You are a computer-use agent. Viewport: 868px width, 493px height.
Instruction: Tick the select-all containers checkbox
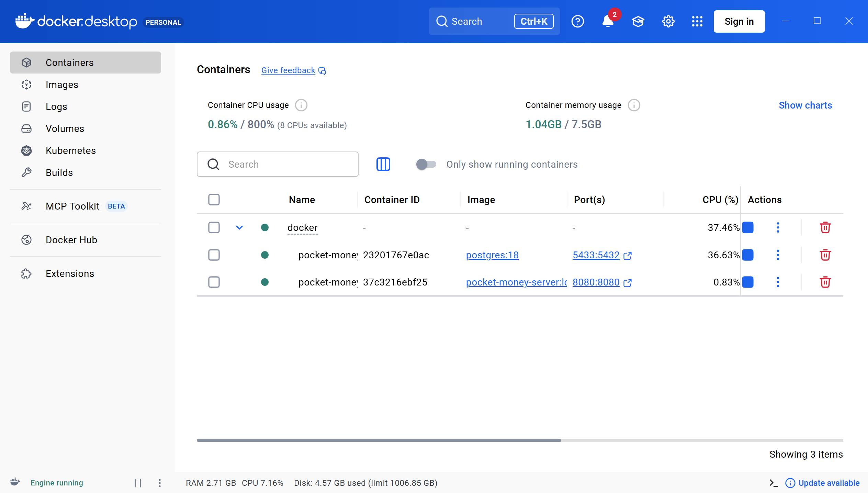point(214,200)
